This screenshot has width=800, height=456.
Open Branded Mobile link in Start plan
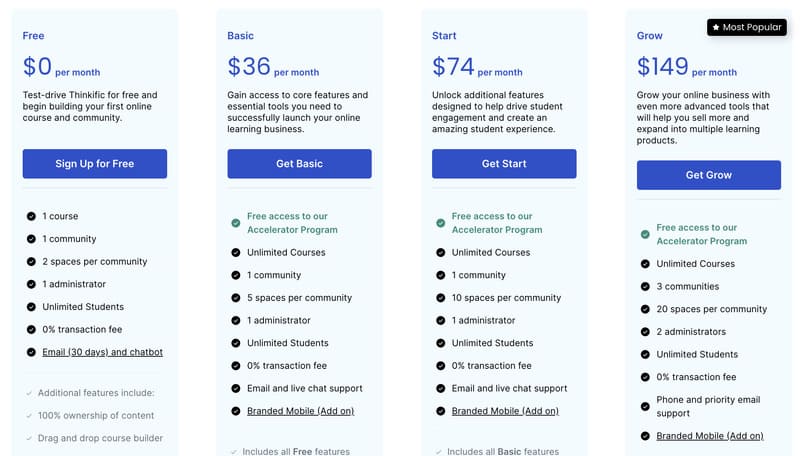click(505, 411)
